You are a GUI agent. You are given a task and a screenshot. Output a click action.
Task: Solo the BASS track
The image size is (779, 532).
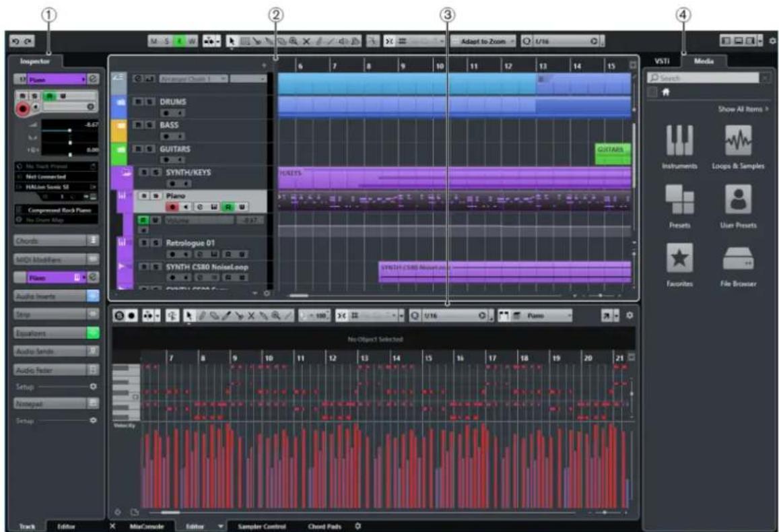point(150,125)
